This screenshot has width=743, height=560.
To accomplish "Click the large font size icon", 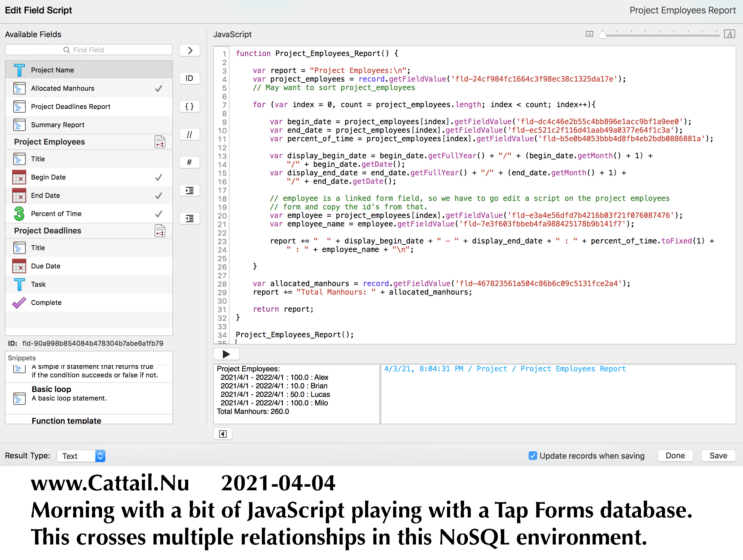I will tap(730, 34).
